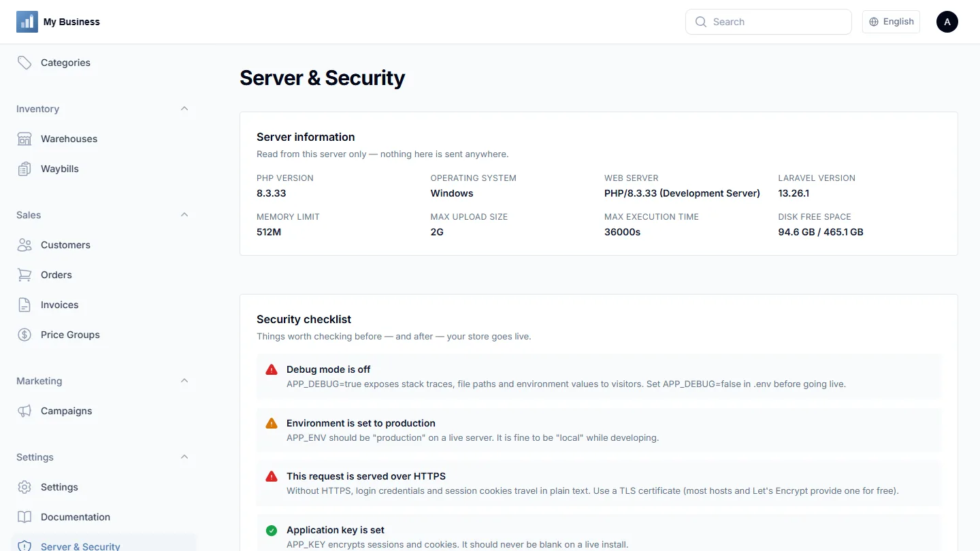Click the My Business brand name
Image resolution: width=980 pixels, height=551 pixels.
point(71,22)
